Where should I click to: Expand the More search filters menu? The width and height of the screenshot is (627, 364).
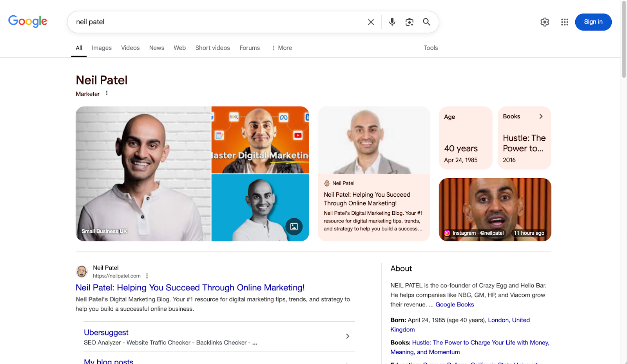click(282, 48)
